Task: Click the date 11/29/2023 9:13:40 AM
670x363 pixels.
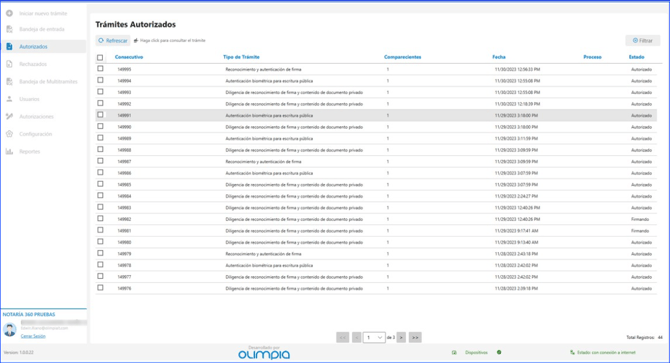Action: tap(517, 242)
